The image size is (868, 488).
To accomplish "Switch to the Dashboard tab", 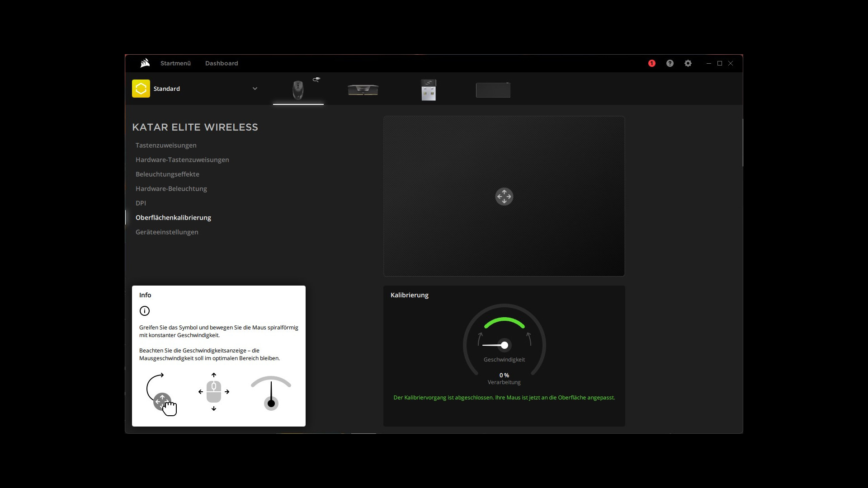I will click(x=222, y=63).
